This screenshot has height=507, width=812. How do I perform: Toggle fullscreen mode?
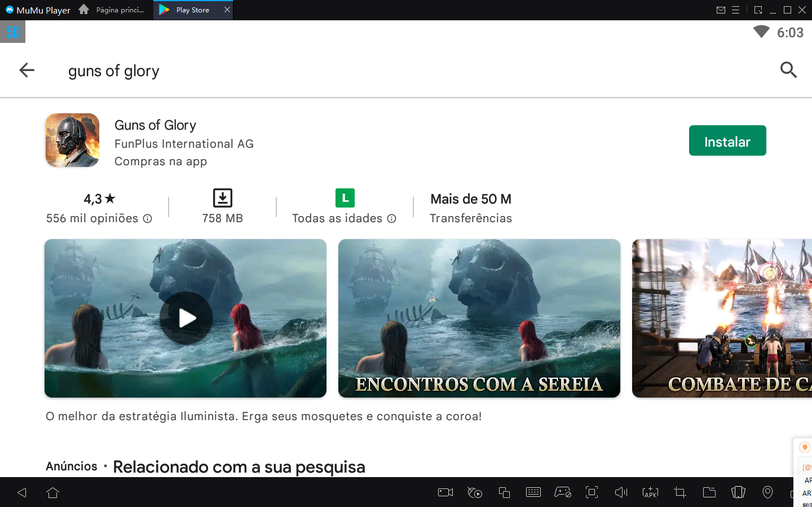[592, 492]
